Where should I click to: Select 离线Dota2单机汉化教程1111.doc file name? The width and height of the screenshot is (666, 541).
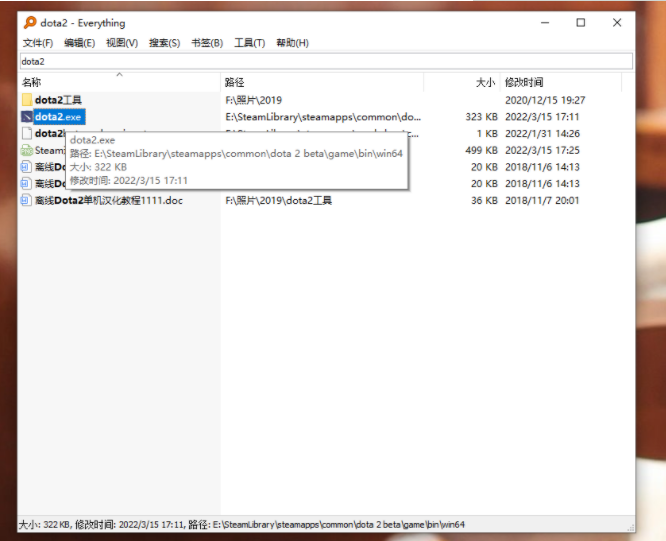pos(109,200)
